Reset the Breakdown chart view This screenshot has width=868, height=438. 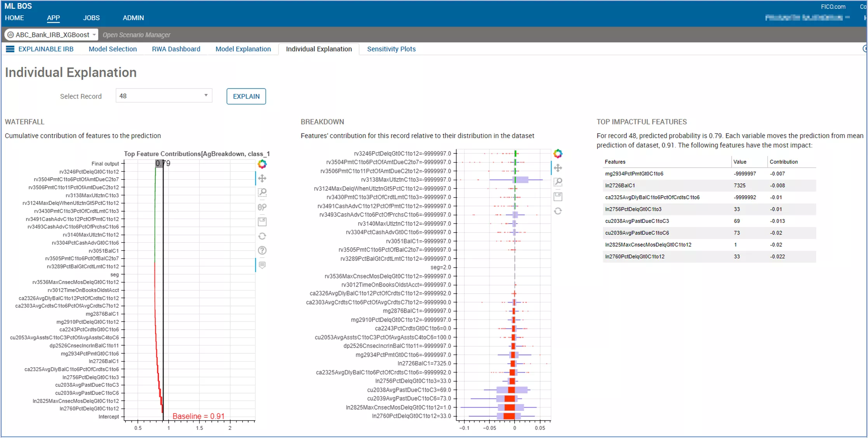[558, 211]
